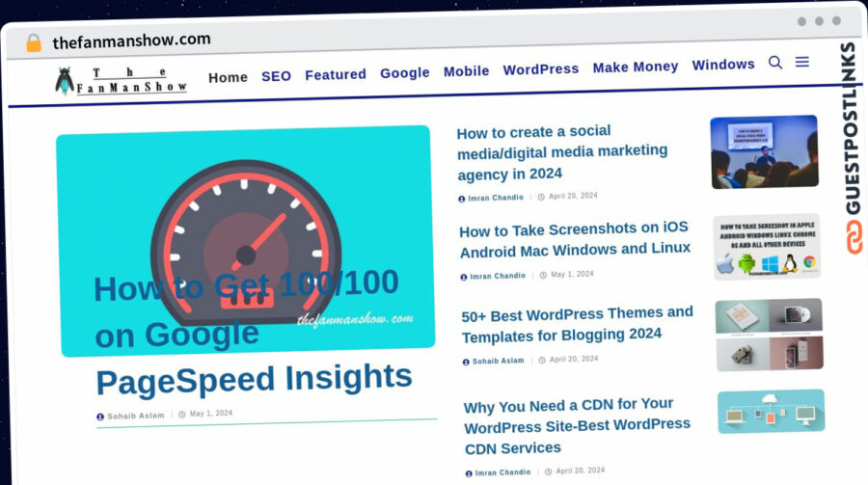The height and width of the screenshot is (485, 868).
Task: Click the thefanmanshow.com address bar
Action: (132, 40)
